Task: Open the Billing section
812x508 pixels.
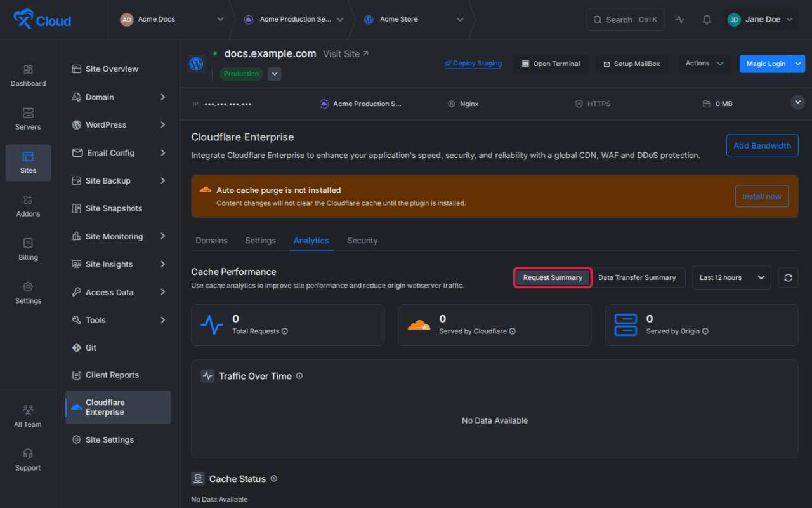Action: (28, 250)
